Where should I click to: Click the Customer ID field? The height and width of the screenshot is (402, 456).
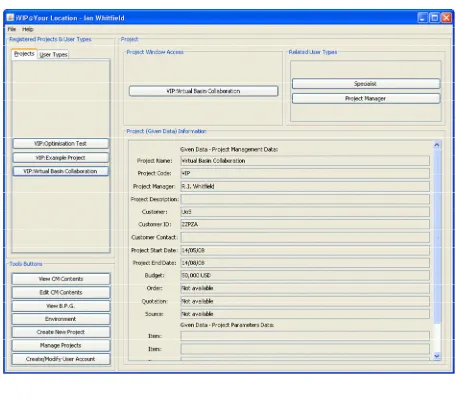click(x=305, y=225)
